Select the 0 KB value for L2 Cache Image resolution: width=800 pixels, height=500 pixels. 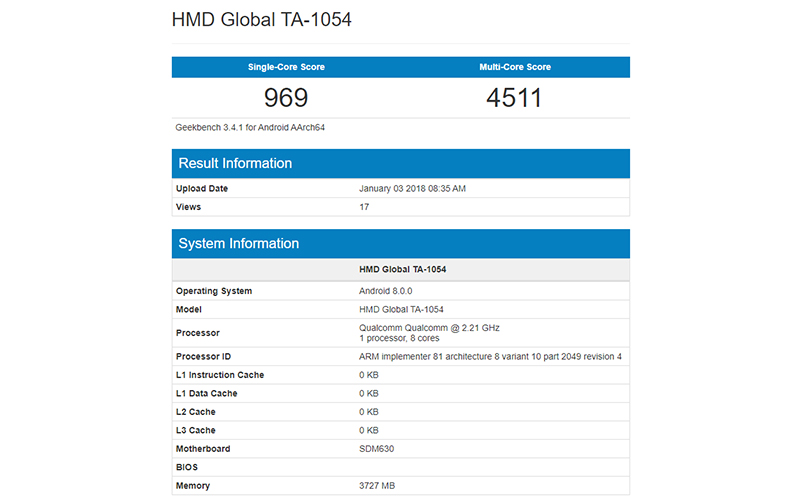(368, 411)
